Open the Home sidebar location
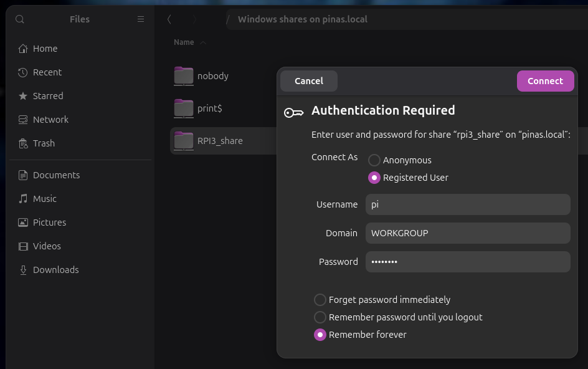Image resolution: width=588 pixels, height=369 pixels. coord(80,49)
